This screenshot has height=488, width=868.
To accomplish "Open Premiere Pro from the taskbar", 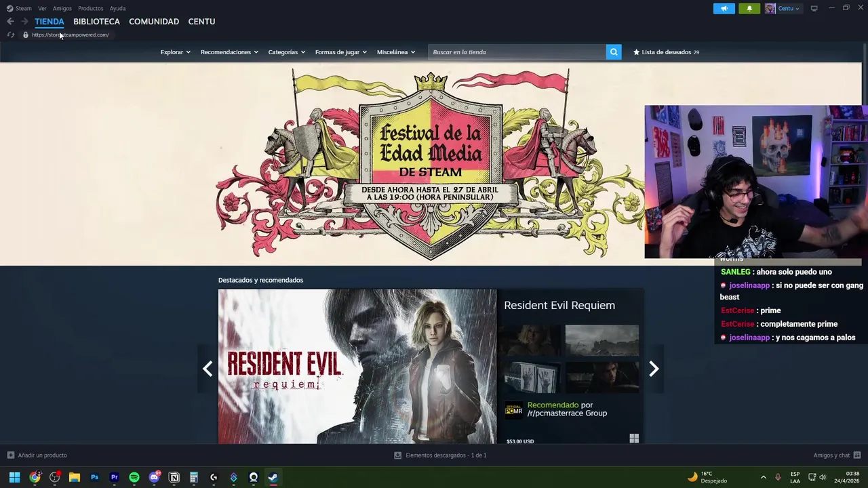I will point(114,477).
